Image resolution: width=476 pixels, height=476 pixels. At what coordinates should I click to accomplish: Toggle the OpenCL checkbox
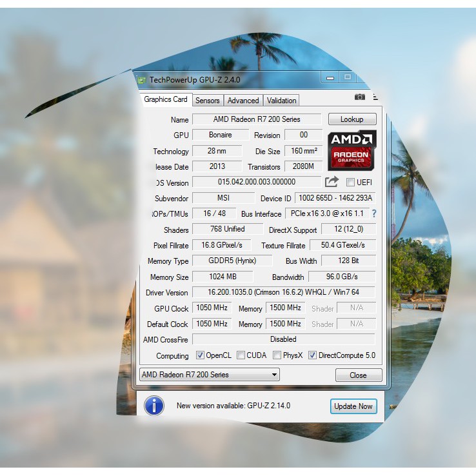tap(200, 355)
